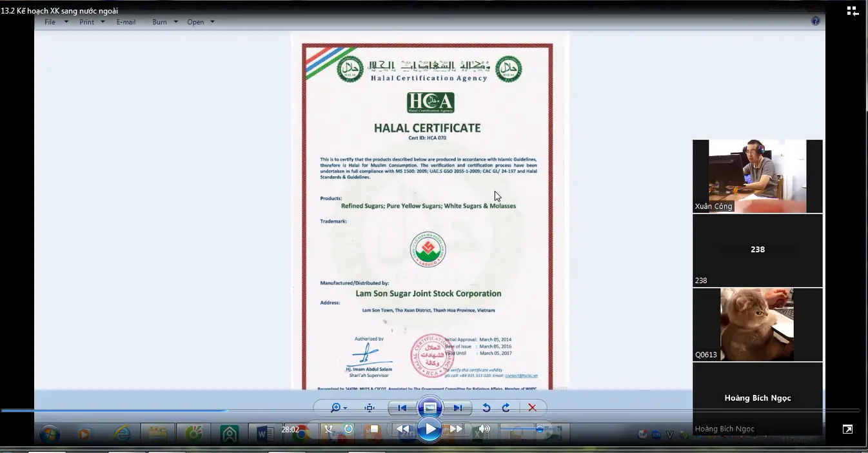Rotate the certificate image clockwise
Image resolution: width=868 pixels, height=453 pixels.
(x=506, y=408)
